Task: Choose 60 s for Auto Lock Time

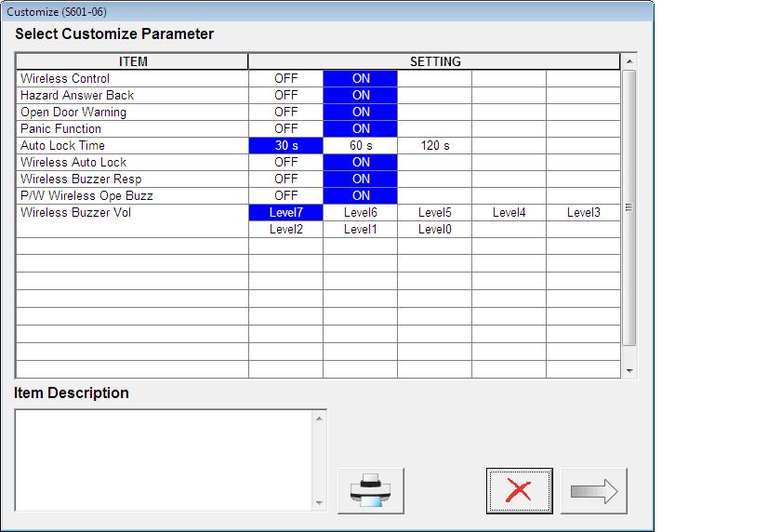Action: point(361,145)
